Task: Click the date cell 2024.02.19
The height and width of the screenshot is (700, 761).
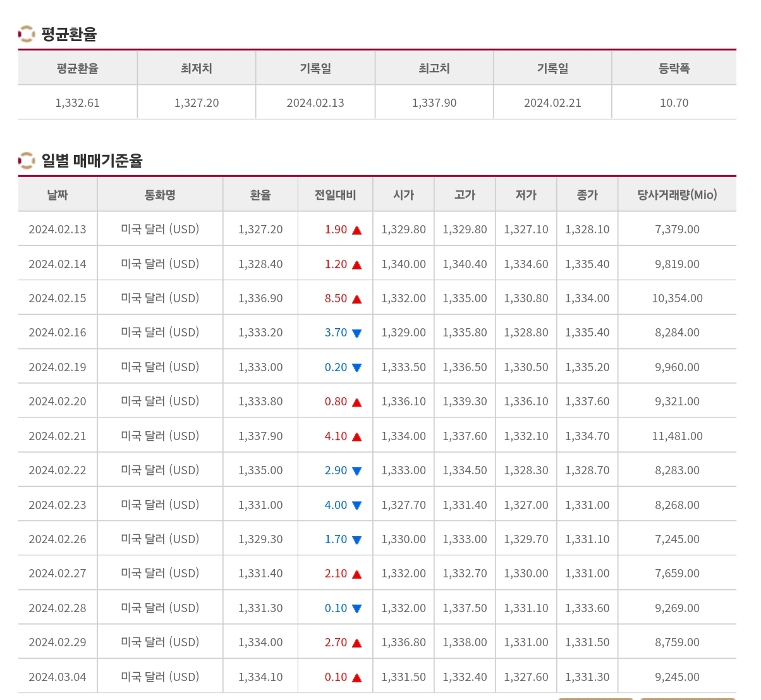Action: coord(58,367)
